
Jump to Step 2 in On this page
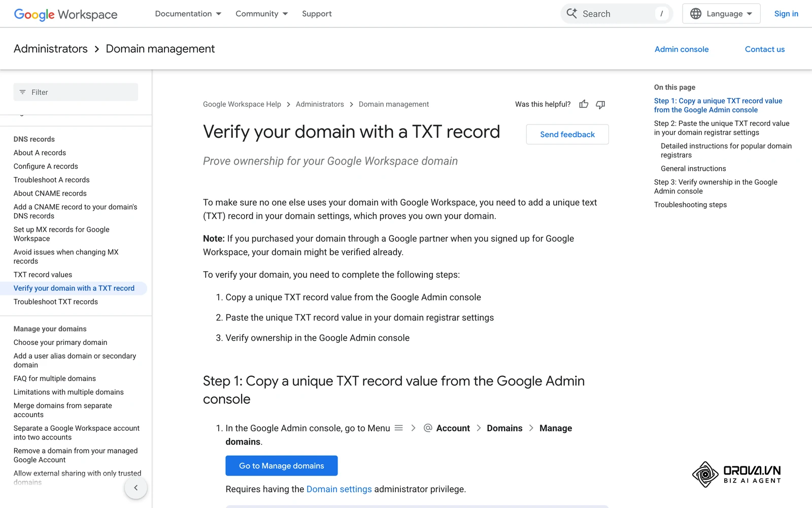point(722,128)
